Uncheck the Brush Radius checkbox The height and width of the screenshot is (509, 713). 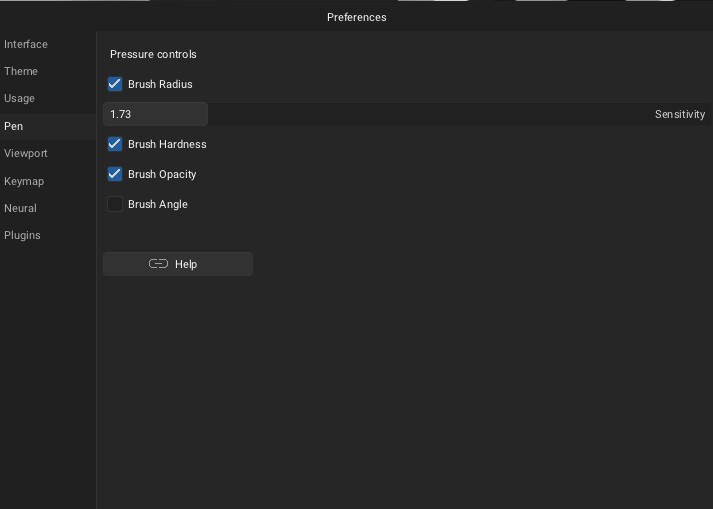(x=115, y=84)
